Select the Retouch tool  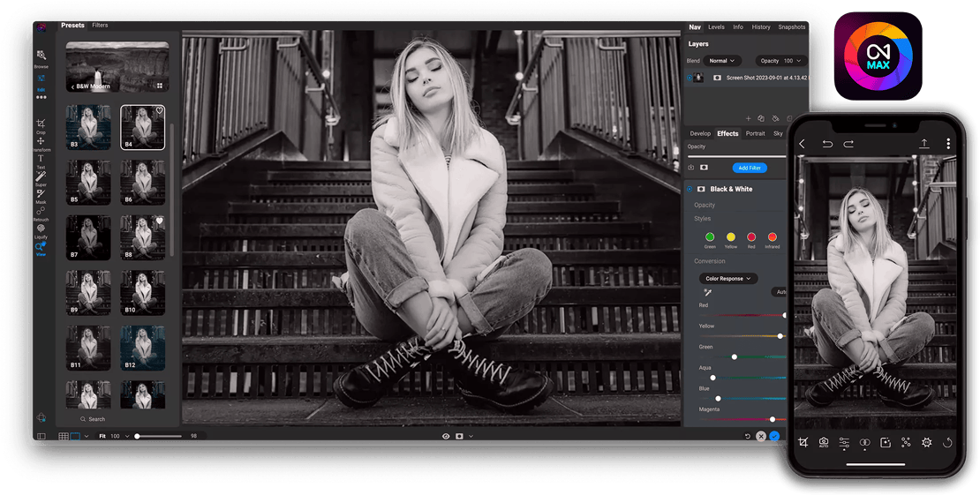41,211
